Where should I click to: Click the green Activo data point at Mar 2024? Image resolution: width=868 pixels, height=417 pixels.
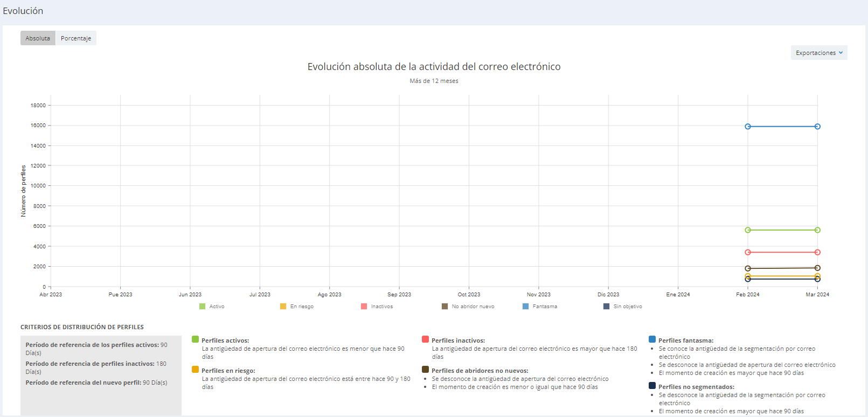pyautogui.click(x=817, y=230)
